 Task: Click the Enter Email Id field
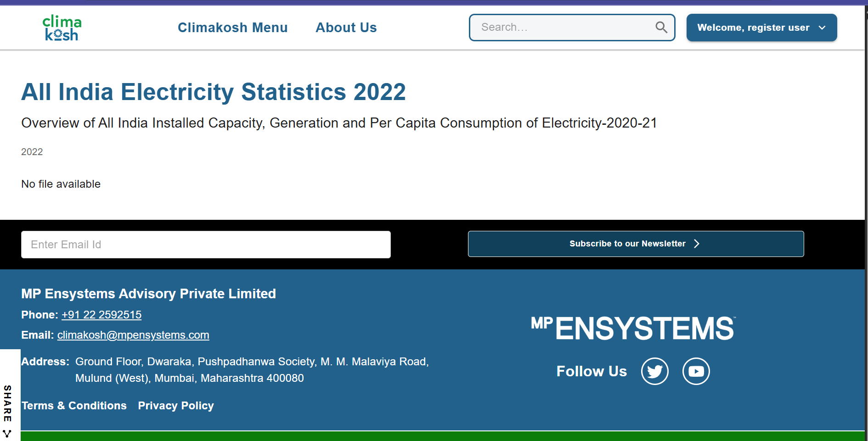coord(206,245)
